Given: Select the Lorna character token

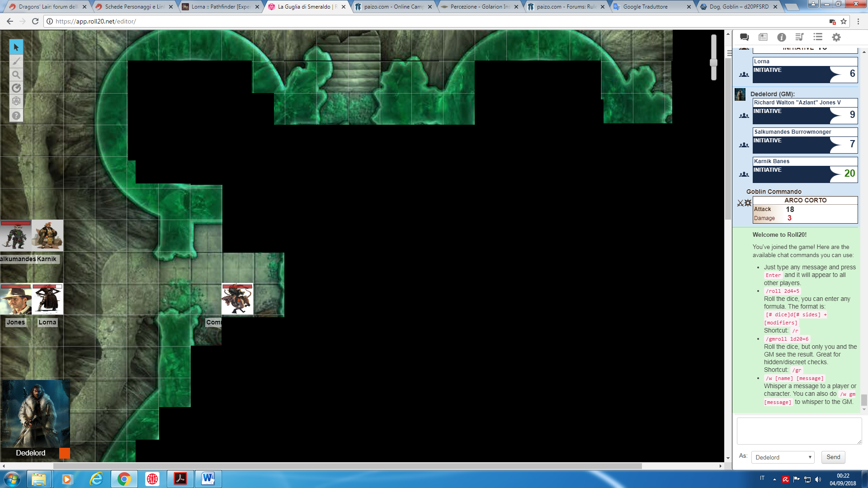Looking at the screenshot, I should pos(47,299).
